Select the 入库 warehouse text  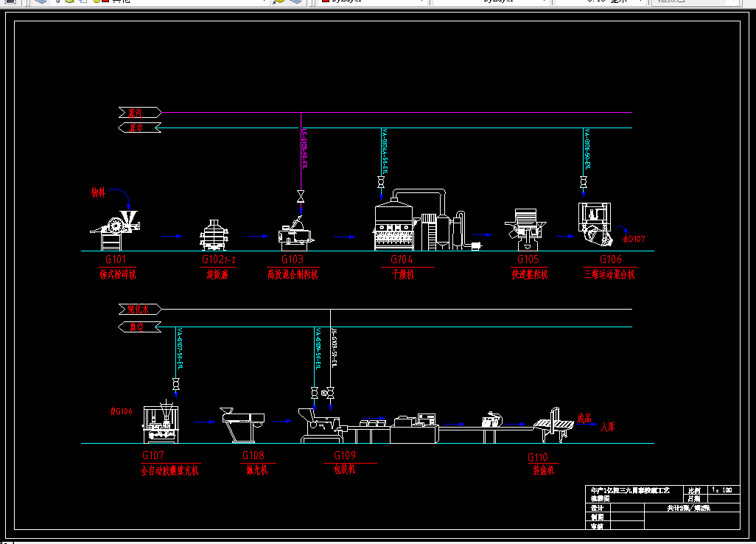(607, 427)
